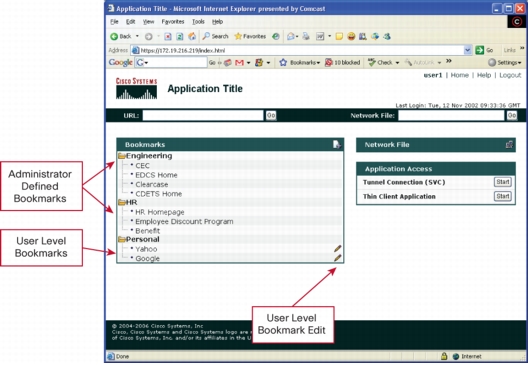
Task: Open the Google search box dropdown
Action: click(146, 63)
